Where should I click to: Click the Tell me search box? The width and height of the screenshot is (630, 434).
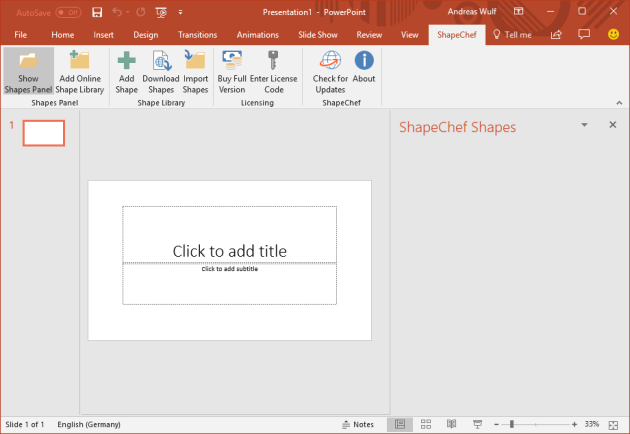coord(512,35)
